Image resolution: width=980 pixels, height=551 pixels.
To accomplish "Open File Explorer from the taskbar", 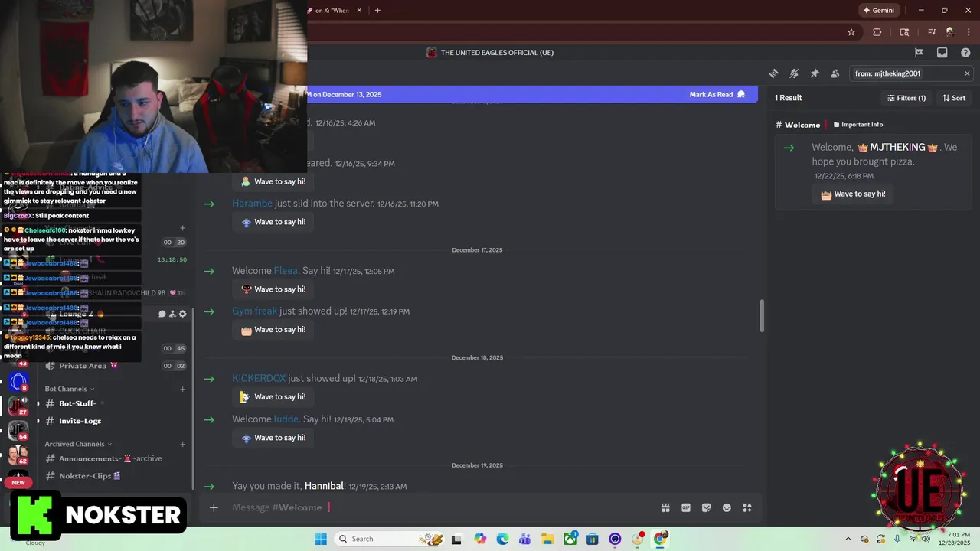I will point(548,539).
